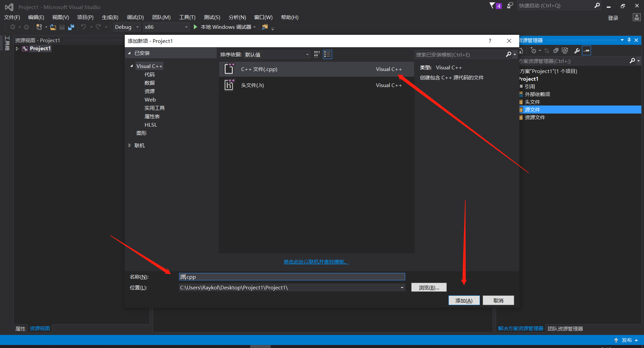Open the 帮助(H) help menu
The height and width of the screenshot is (348, 644).
coord(290,17)
